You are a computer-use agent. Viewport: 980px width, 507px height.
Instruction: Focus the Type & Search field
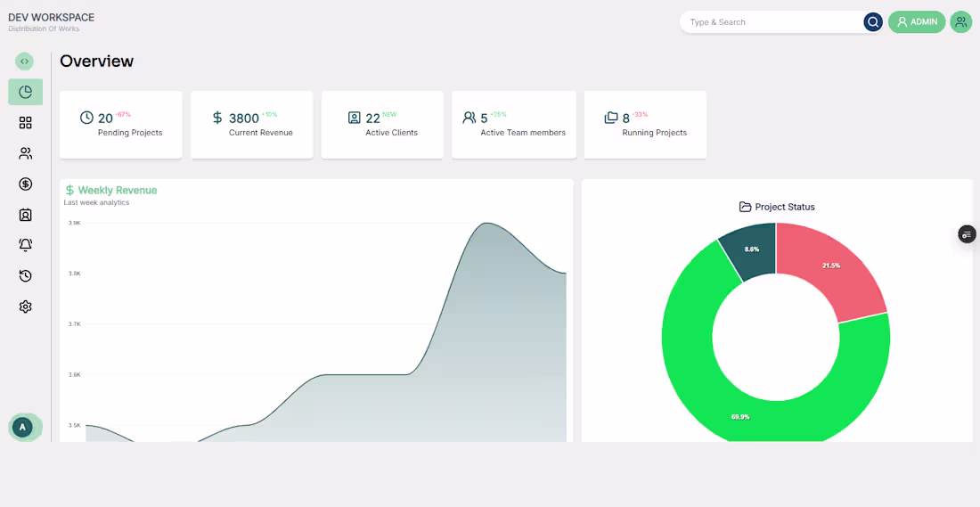point(772,22)
